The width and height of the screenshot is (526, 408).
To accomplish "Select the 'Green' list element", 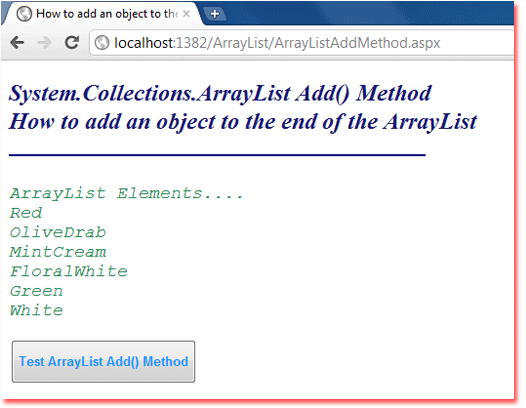I will pyautogui.click(x=36, y=291).
